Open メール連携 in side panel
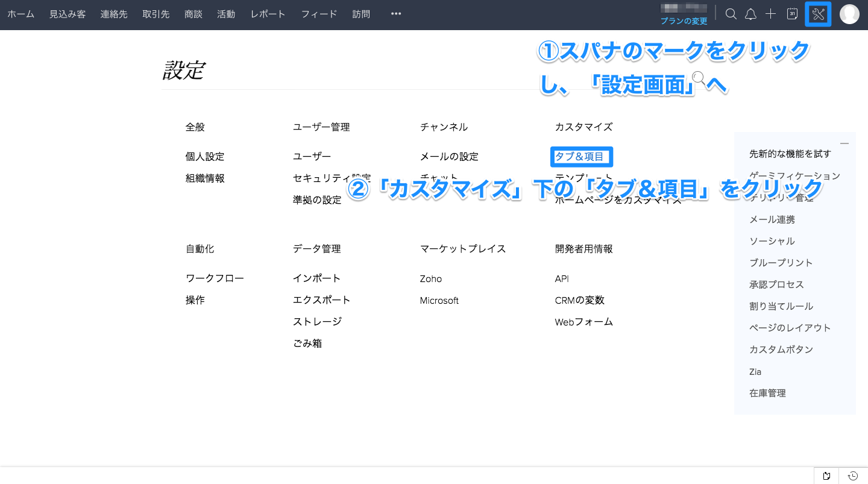Image resolution: width=868 pixels, height=484 pixels. click(x=772, y=219)
